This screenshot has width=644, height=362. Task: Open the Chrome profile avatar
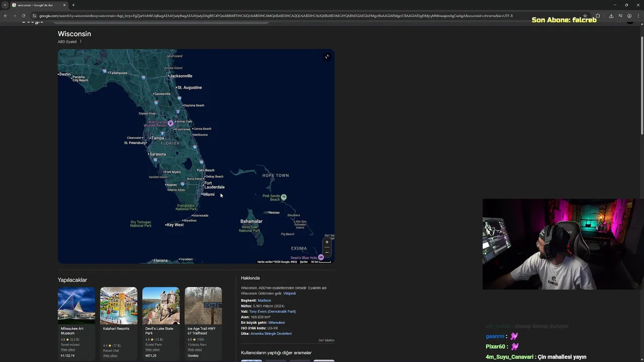tap(629, 16)
